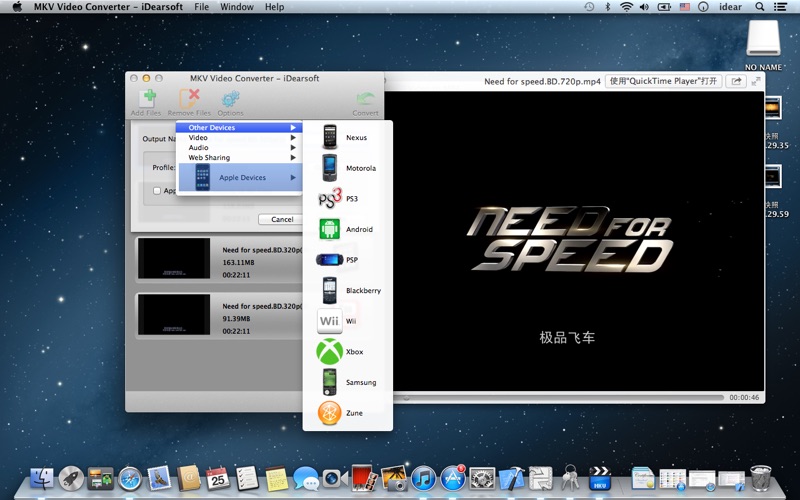Expand the Apple Devices submenu arrow
This screenshot has width=800, height=500.
(x=293, y=178)
